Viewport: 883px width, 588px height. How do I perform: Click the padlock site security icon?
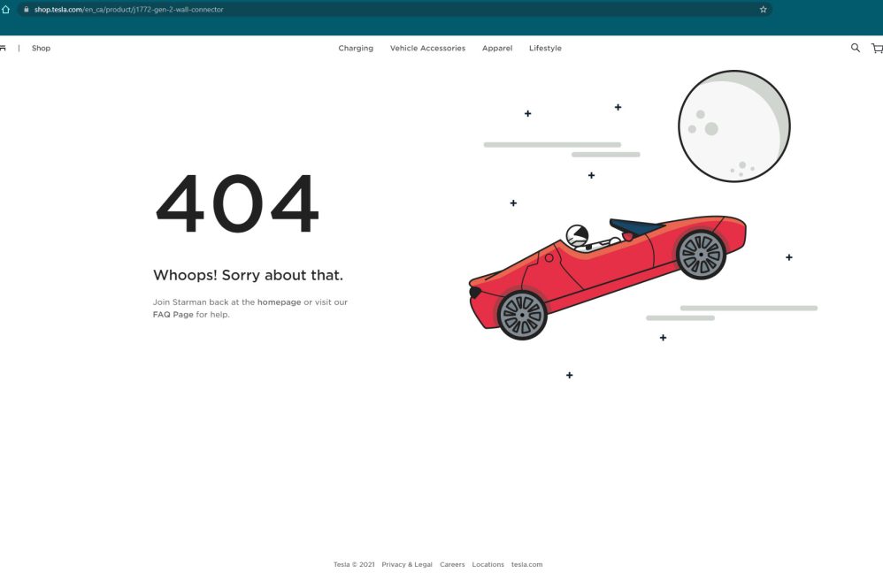[27, 10]
